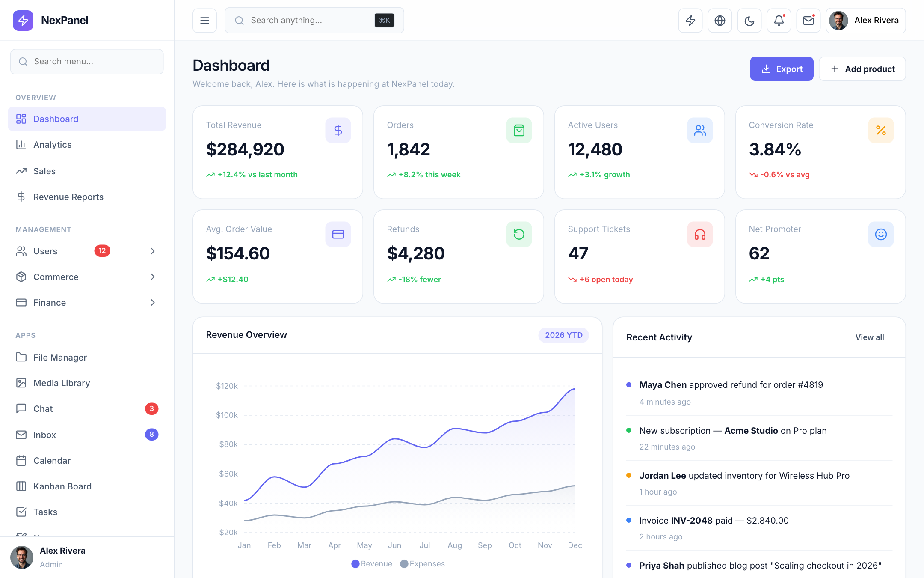The height and width of the screenshot is (578, 924).
Task: Click 'Jordan Lee updated inventory' activity entry
Action: coord(759,483)
